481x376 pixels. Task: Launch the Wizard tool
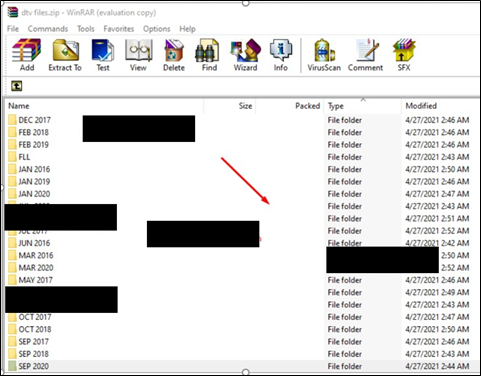pos(245,55)
